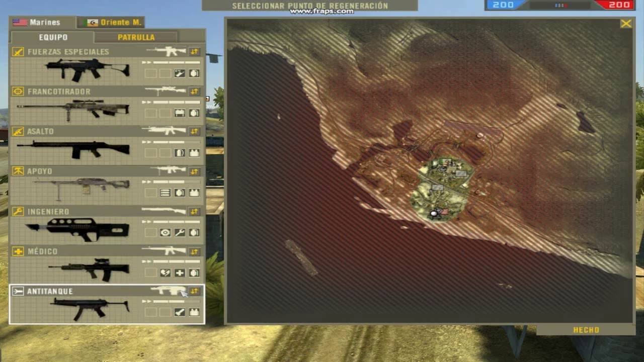Select the Antitanque submachine gun weapon image
The width and height of the screenshot is (644, 362).
click(90, 308)
